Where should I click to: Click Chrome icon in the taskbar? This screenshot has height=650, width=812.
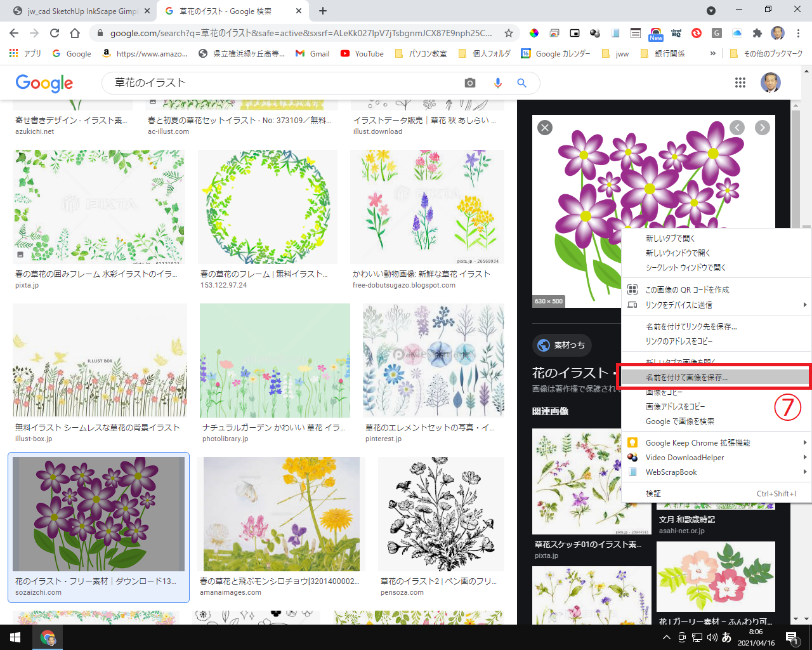48,637
